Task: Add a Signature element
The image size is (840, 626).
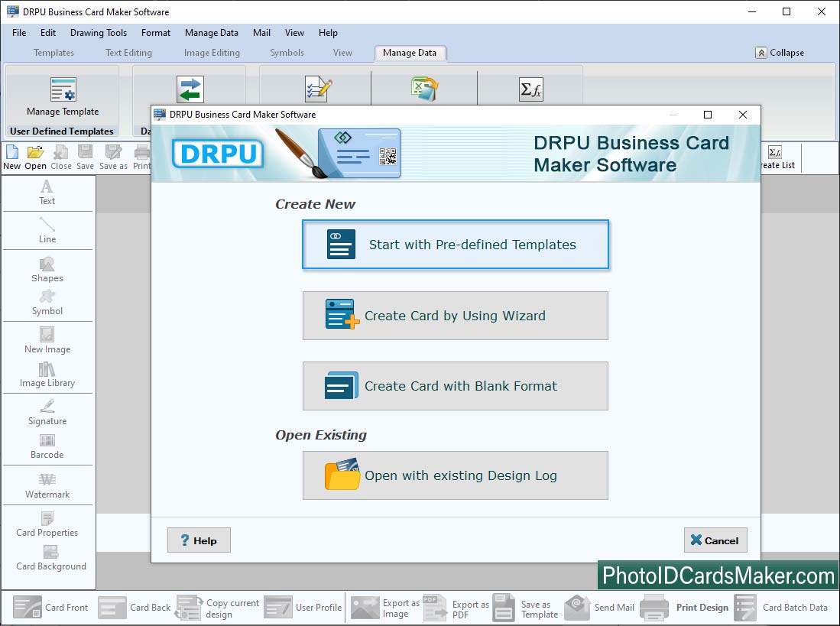Action: click(x=47, y=412)
